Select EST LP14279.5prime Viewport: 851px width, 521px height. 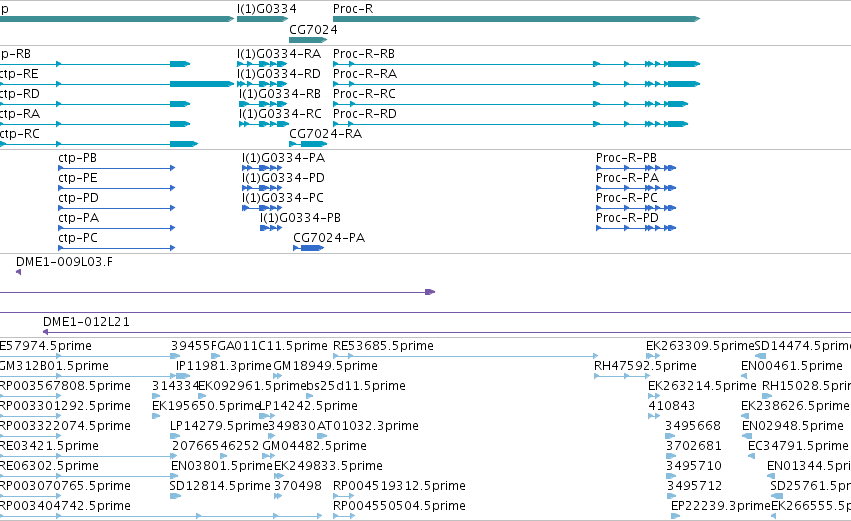pos(219,427)
